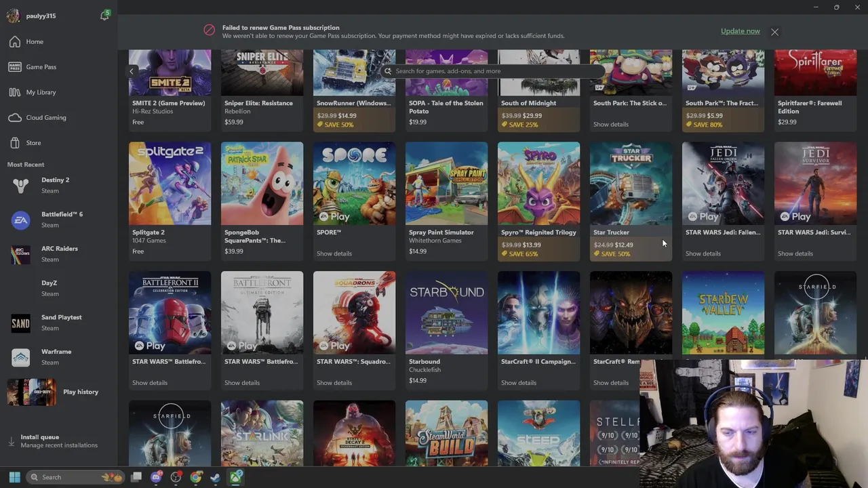Open SteamWorld Build tile
Screen dimensions: 868x488
click(x=446, y=433)
